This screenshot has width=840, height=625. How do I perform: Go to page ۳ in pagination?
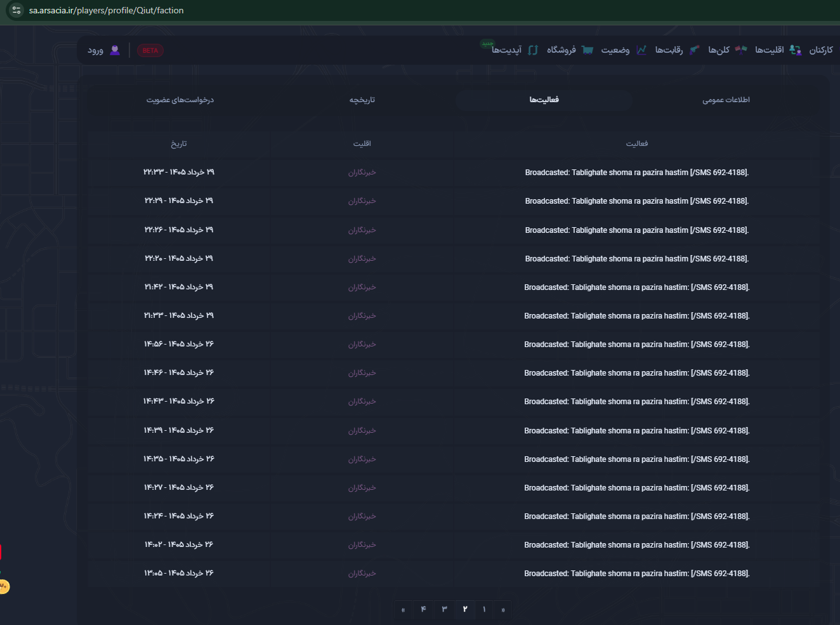click(x=444, y=609)
